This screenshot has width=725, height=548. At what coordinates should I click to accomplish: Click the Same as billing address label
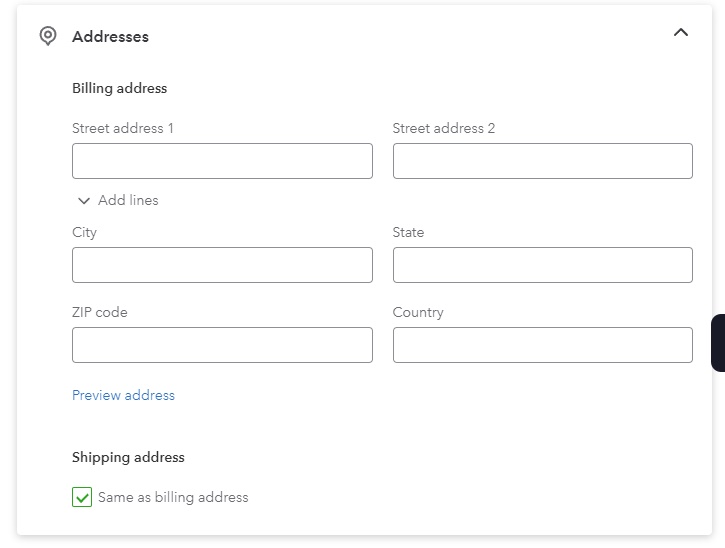(x=173, y=497)
